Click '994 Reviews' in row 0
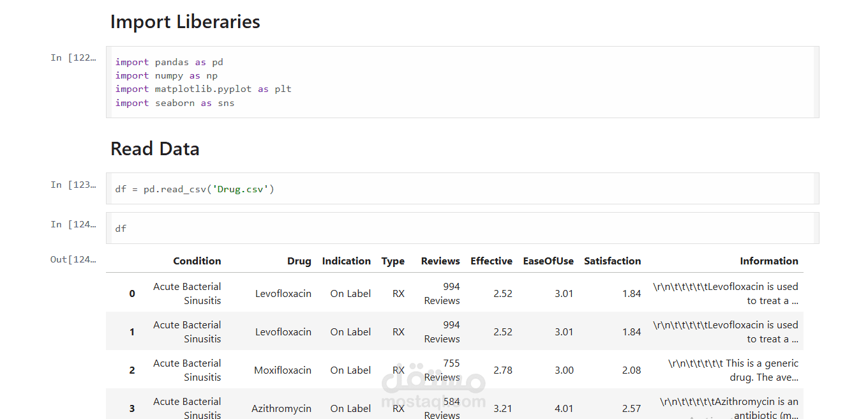 442,294
